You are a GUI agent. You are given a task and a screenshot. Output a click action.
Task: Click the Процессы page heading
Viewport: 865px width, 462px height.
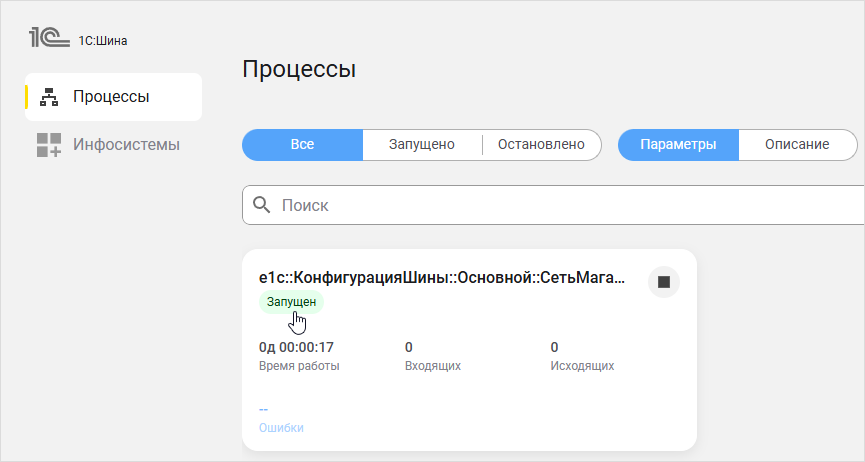pyautogui.click(x=299, y=69)
